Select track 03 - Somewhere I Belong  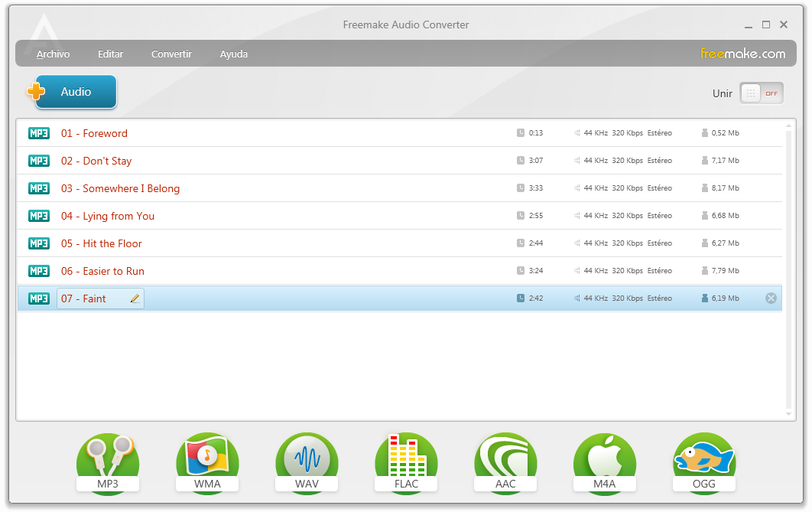[120, 188]
